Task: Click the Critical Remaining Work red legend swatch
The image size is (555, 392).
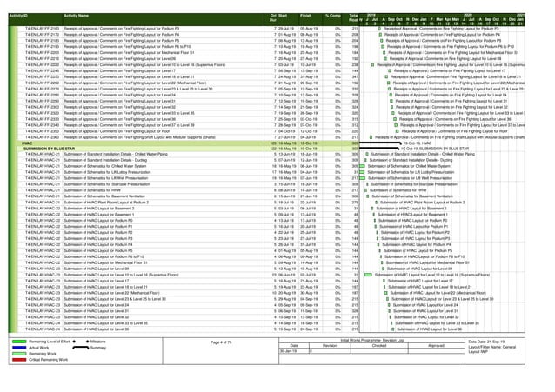Action: pyautogui.click(x=19, y=360)
